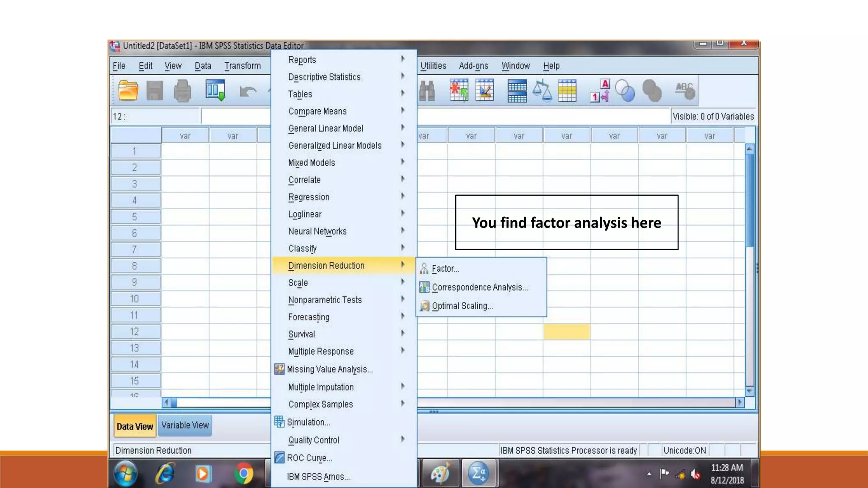
Task: Click the Value Labels toolbar icon
Action: point(600,91)
